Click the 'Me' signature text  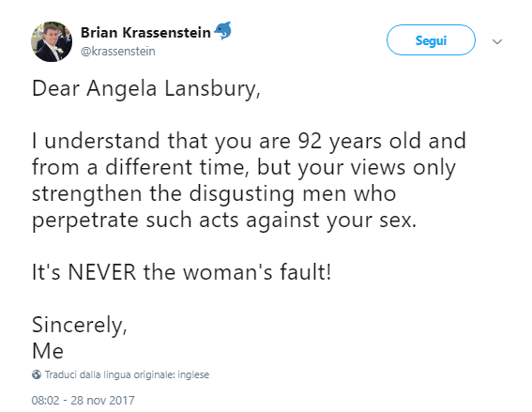(48, 351)
